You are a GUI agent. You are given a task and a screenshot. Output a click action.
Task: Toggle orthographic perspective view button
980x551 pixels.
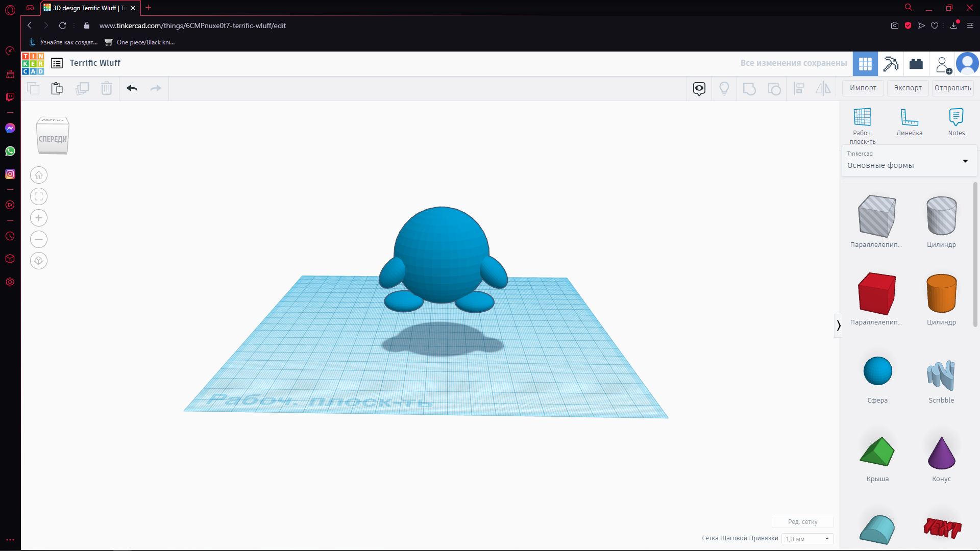point(39,261)
